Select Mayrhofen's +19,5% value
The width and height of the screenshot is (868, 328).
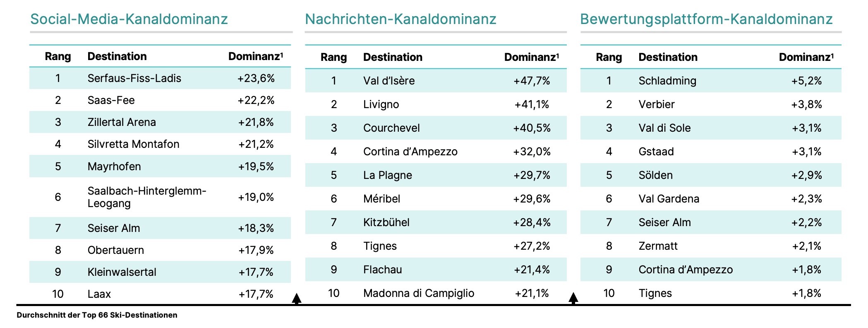256,166
